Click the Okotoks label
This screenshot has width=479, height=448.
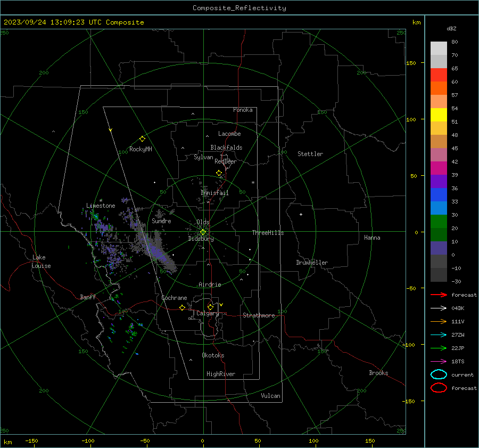213,355
